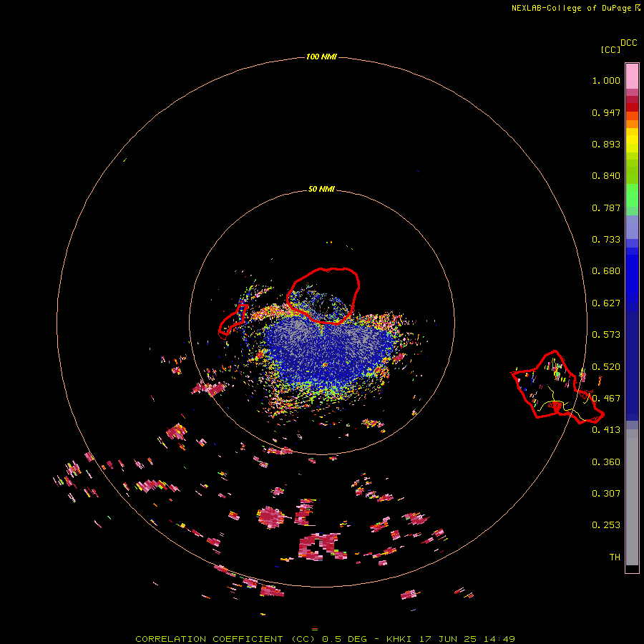Click the Correlation Coefficient caption at bottom

point(325,639)
